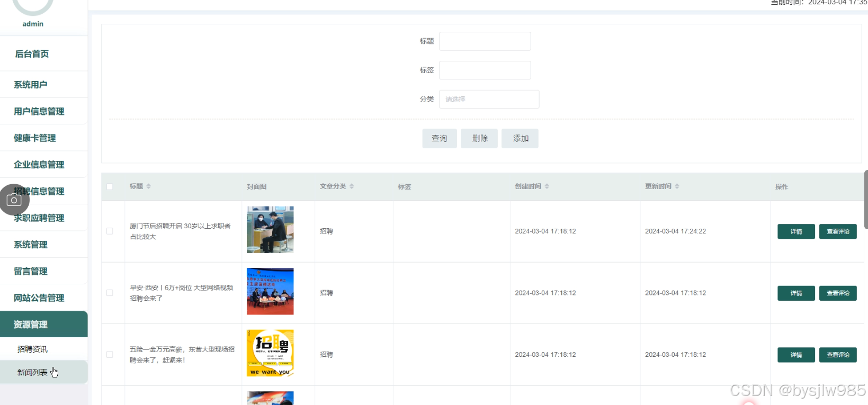
Task: Open 查看评论 for 厦门节后招聘开启 row
Action: pos(838,231)
